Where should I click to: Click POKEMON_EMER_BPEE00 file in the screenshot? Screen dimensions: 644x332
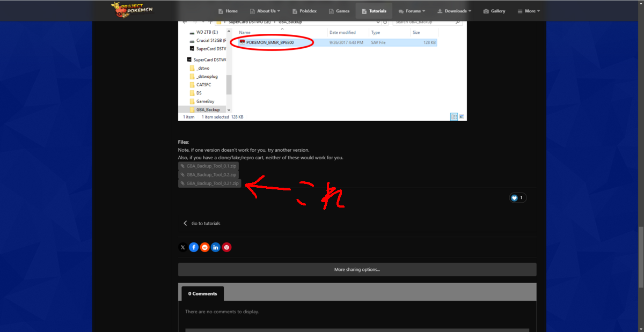click(269, 42)
